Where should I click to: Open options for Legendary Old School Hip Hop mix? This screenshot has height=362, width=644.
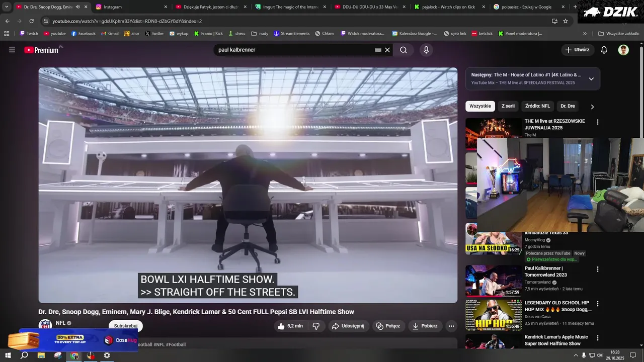click(x=598, y=304)
